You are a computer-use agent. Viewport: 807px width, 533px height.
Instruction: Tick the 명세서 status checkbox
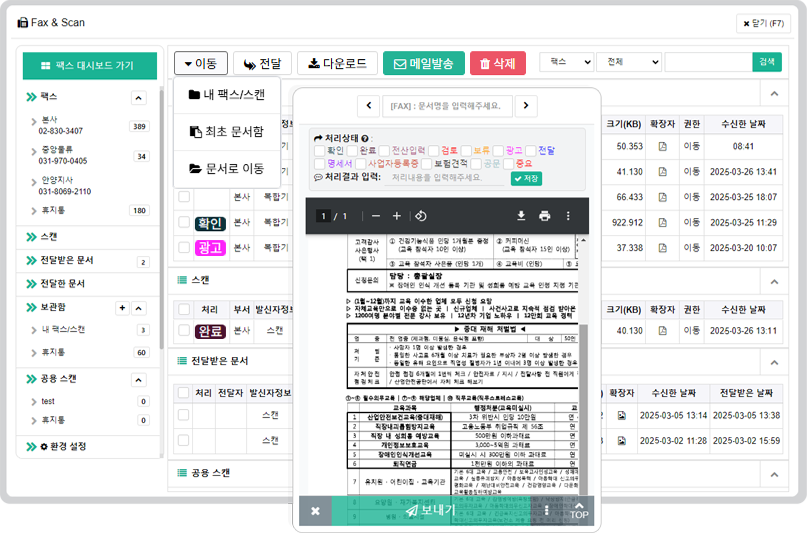(319, 164)
